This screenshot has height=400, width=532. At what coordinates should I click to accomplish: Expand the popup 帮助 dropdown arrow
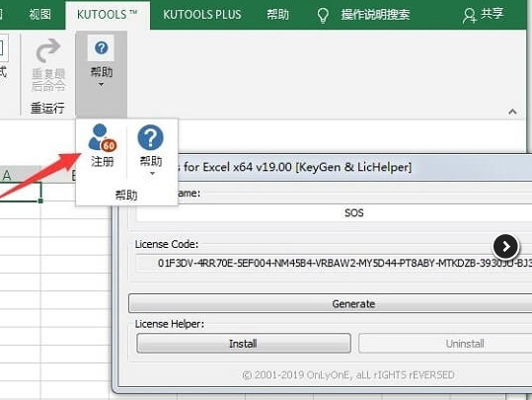point(152,174)
